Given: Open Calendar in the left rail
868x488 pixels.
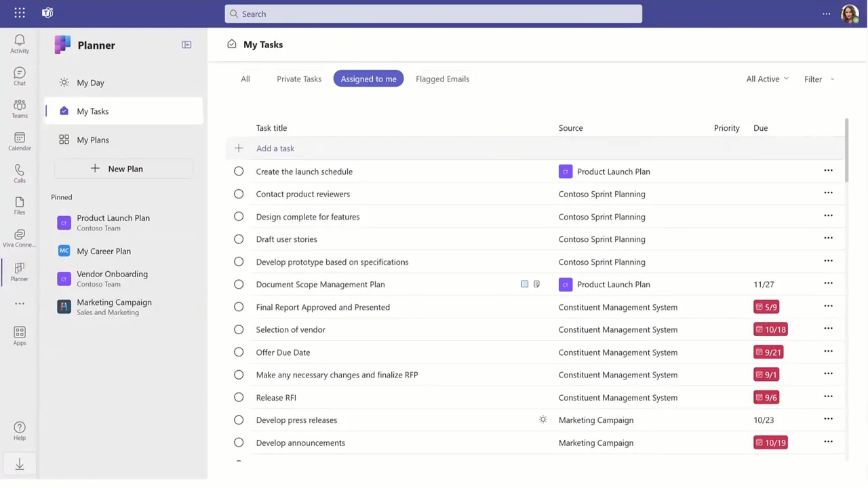Looking at the screenshot, I should pyautogui.click(x=20, y=141).
